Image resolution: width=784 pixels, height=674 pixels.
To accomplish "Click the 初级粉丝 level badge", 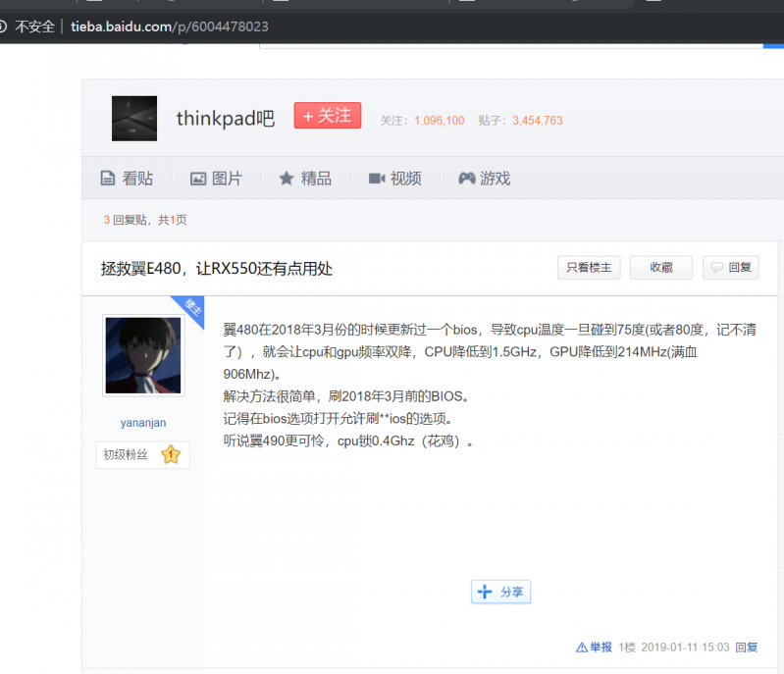I will pos(143,454).
